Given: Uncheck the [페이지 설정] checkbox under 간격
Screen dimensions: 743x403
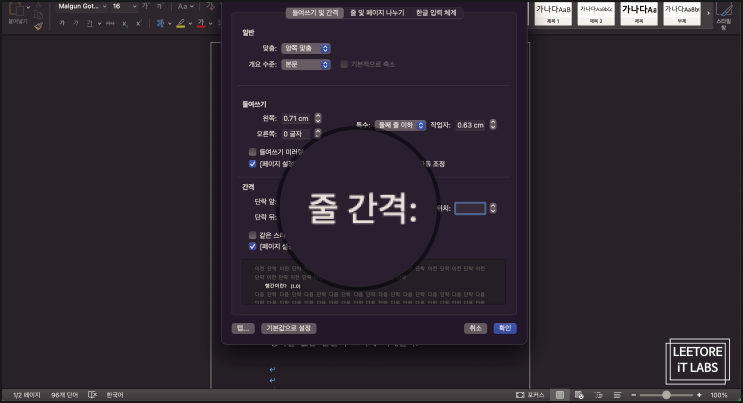Looking at the screenshot, I should coord(253,246).
